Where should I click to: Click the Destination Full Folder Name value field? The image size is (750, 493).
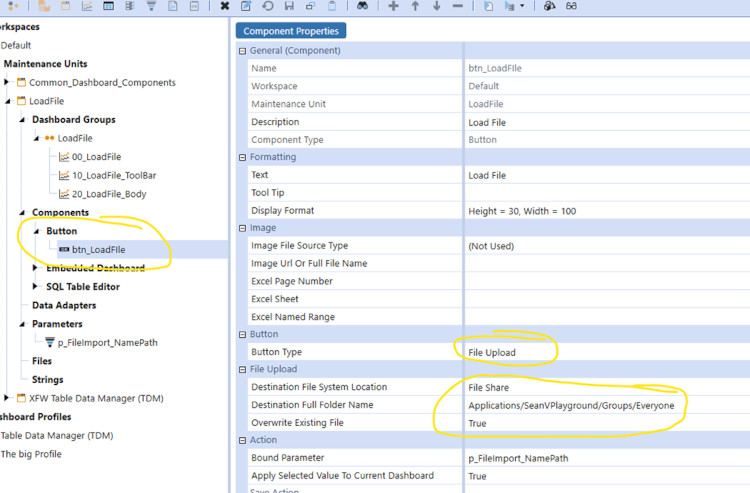click(x=570, y=405)
